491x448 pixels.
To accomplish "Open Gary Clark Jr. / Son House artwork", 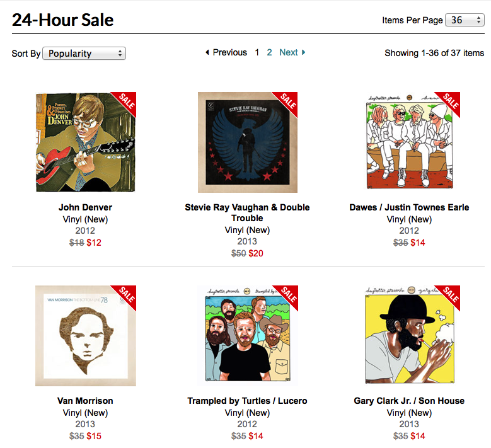I will 410,337.
